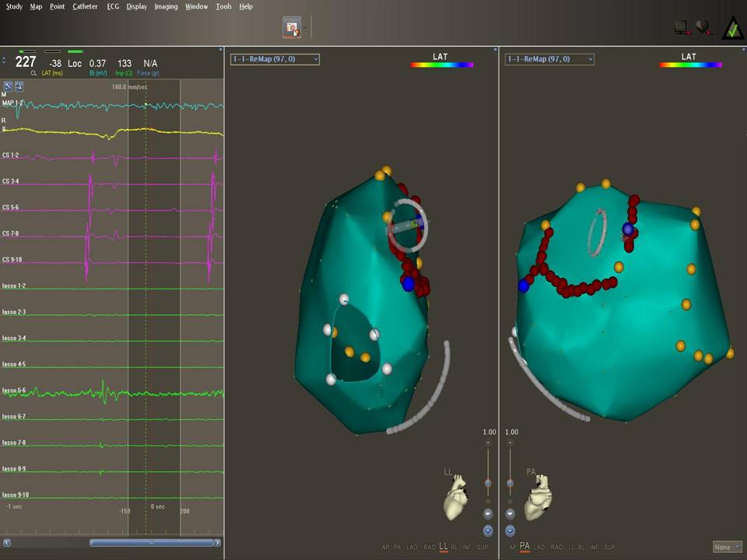This screenshot has width=747, height=560.
Task: Click lower round arrow button in right map
Action: 510,530
